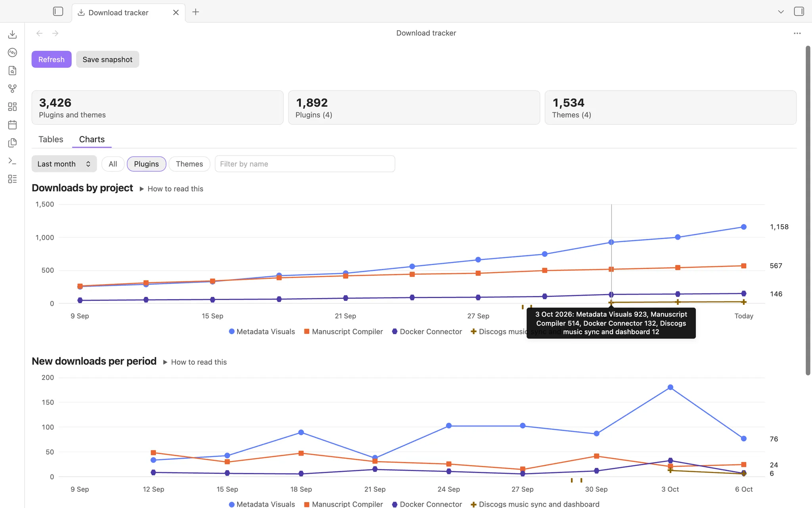The image size is (812, 508).
Task: Open the command palette terminal icon
Action: [x=12, y=161]
